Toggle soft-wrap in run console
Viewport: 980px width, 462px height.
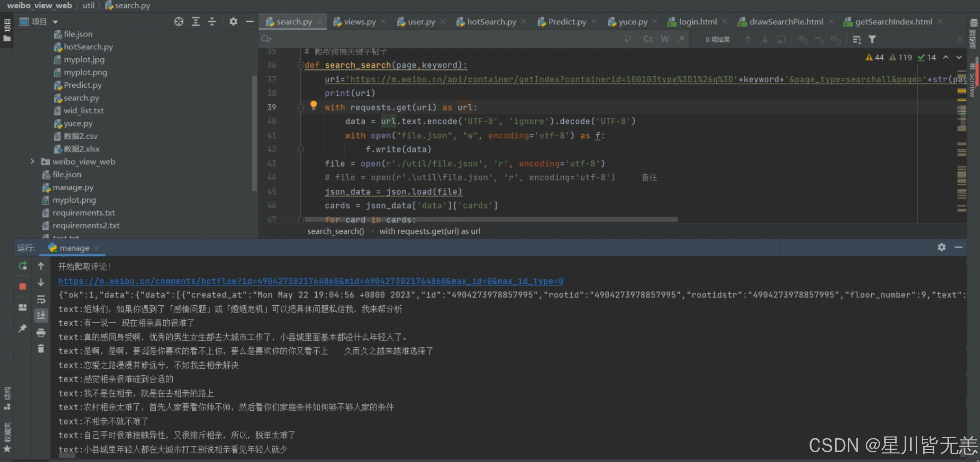(x=41, y=299)
